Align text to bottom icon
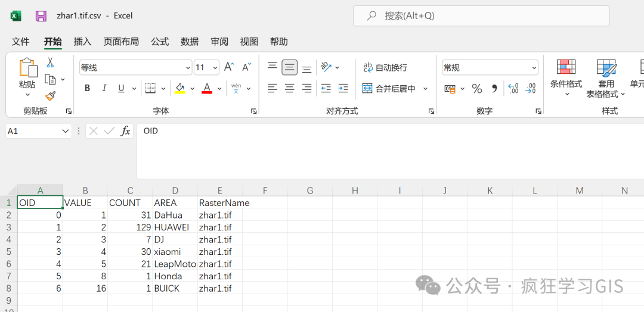The width and height of the screenshot is (644, 312). tap(306, 69)
